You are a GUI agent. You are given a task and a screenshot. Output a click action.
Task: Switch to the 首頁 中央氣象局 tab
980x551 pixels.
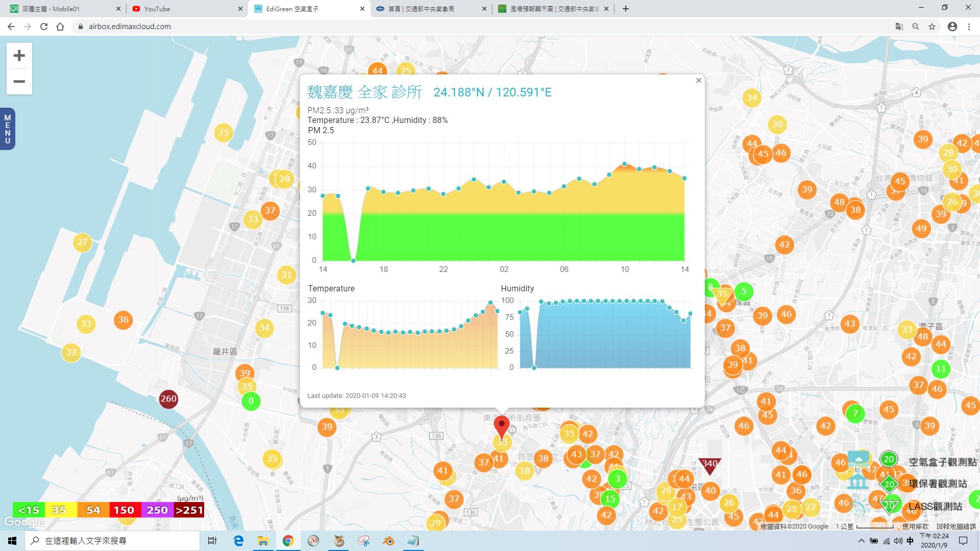pos(429,9)
